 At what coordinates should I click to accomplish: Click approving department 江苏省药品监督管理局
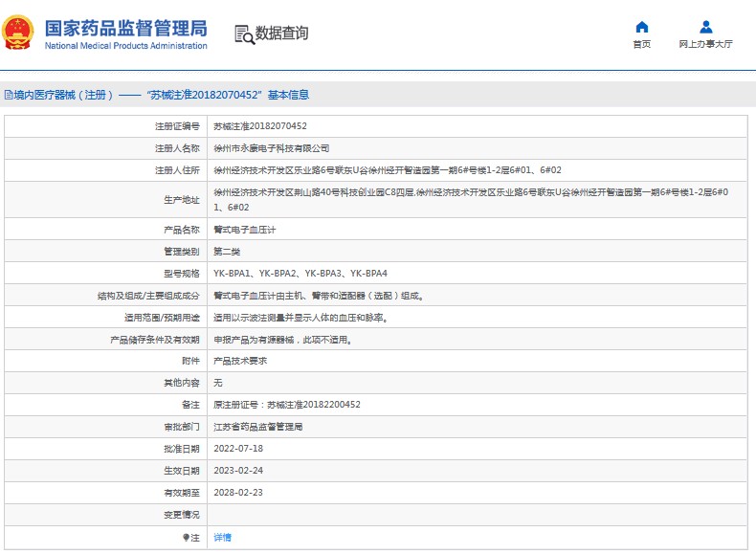[257, 427]
